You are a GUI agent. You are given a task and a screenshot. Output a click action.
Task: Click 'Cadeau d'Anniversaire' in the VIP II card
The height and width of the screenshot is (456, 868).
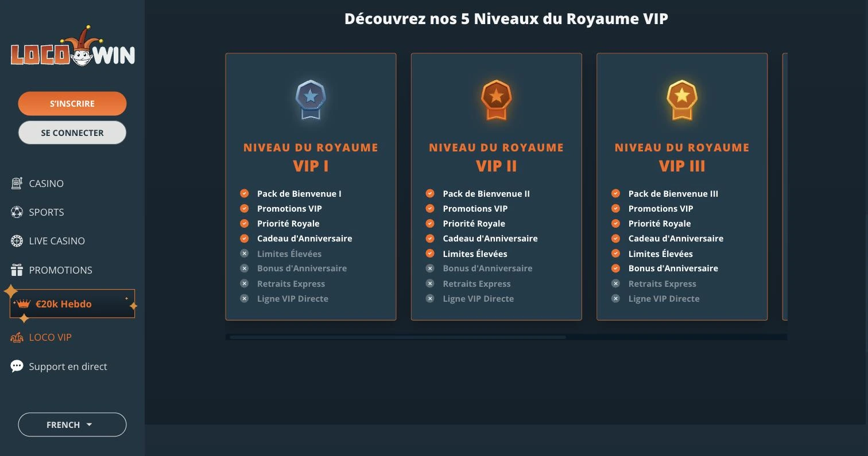click(x=490, y=239)
